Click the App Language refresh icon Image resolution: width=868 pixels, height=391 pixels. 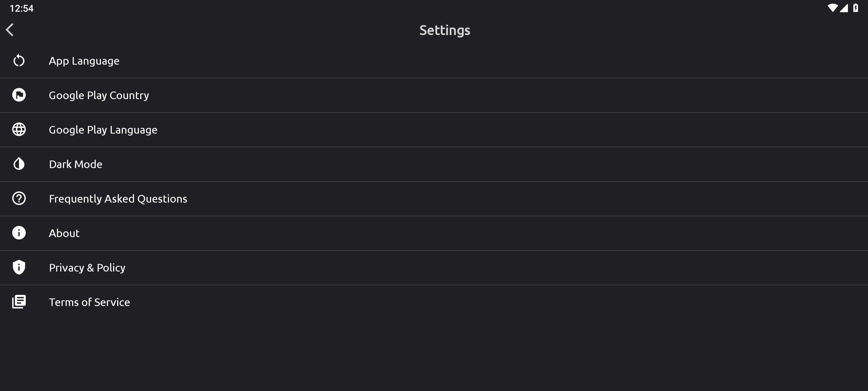pos(19,61)
